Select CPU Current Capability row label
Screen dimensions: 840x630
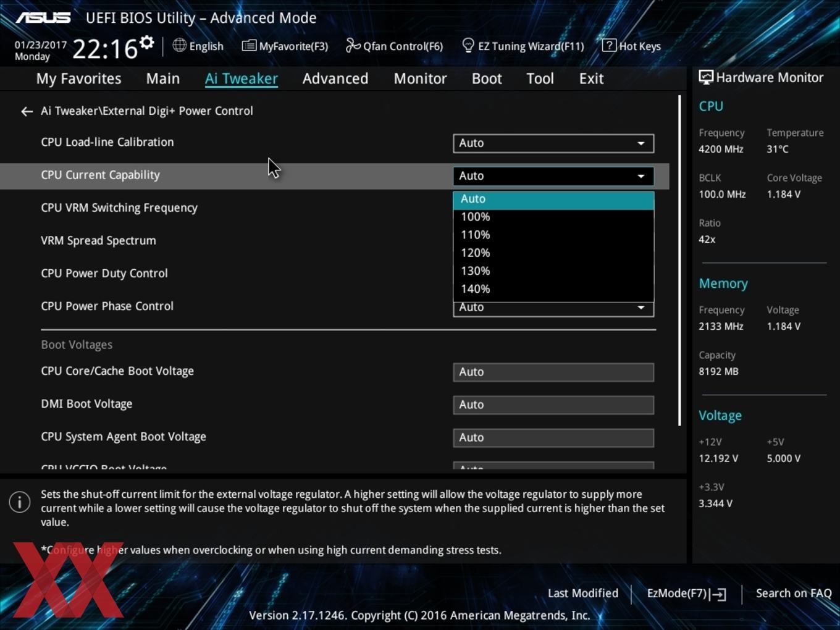[x=100, y=175]
